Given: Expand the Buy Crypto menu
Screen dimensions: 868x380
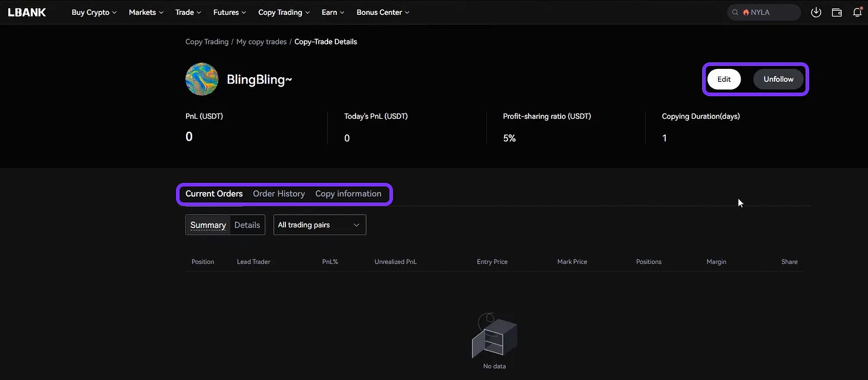Looking at the screenshot, I should pos(94,12).
